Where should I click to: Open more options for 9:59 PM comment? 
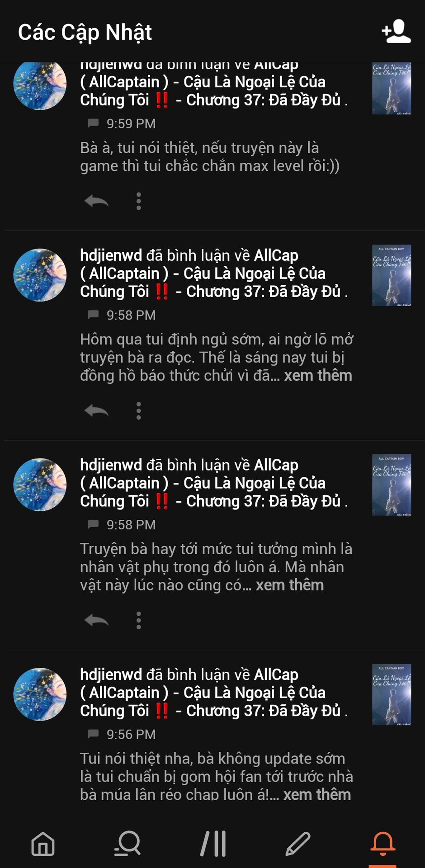tap(139, 201)
